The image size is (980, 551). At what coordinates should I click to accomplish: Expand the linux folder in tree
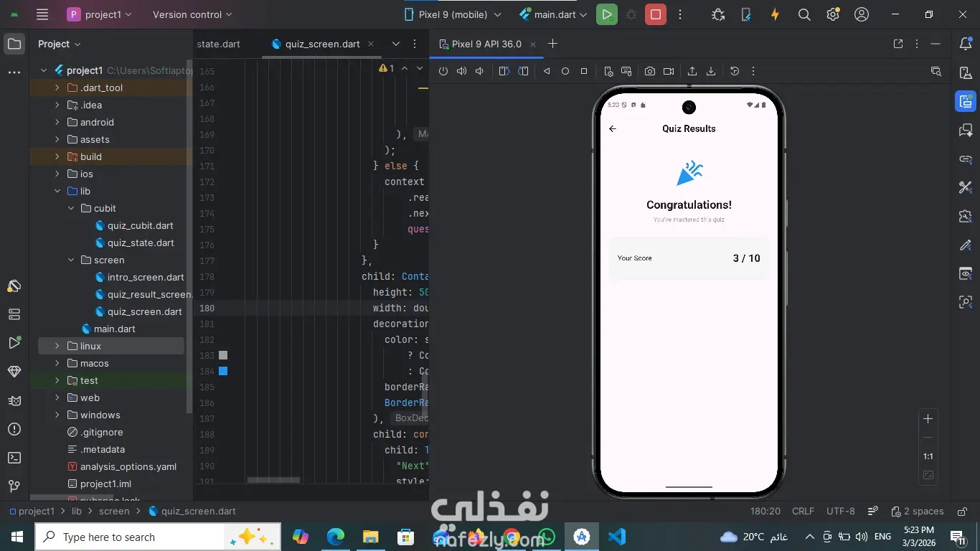57,346
